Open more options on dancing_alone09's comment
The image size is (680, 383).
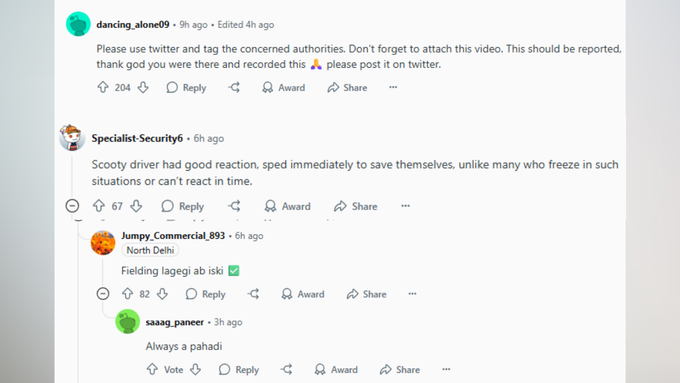tap(393, 87)
